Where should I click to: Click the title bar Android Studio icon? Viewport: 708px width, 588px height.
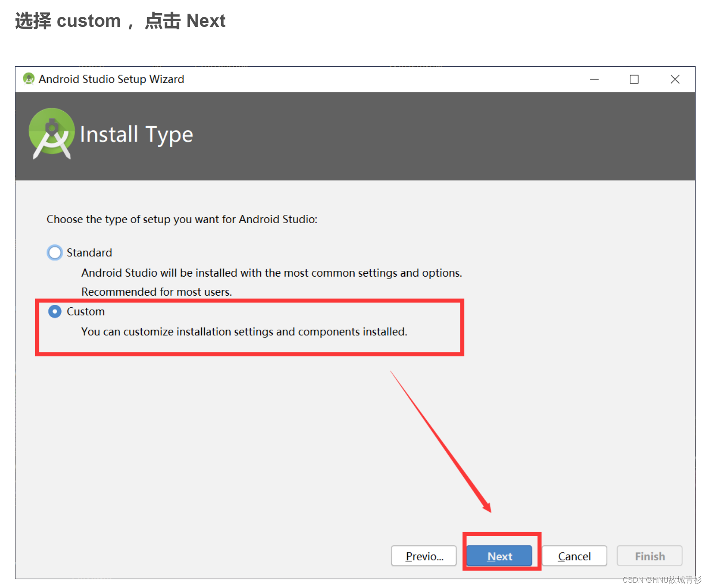tap(29, 79)
